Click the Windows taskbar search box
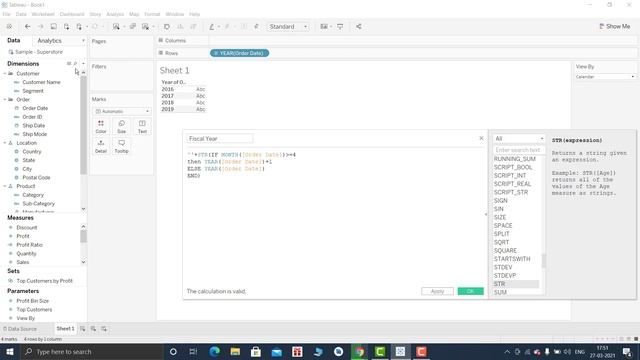Screen dimensions: 640x360 92,351
